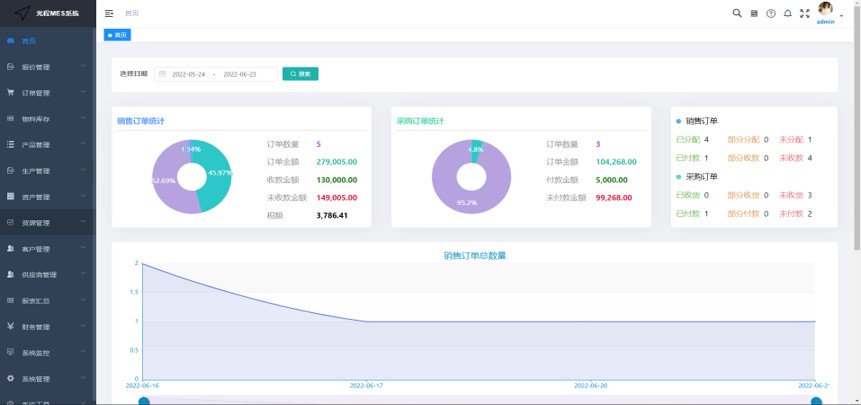Click the left chart zoom slider handle
This screenshot has width=861, height=405.
point(144,401)
